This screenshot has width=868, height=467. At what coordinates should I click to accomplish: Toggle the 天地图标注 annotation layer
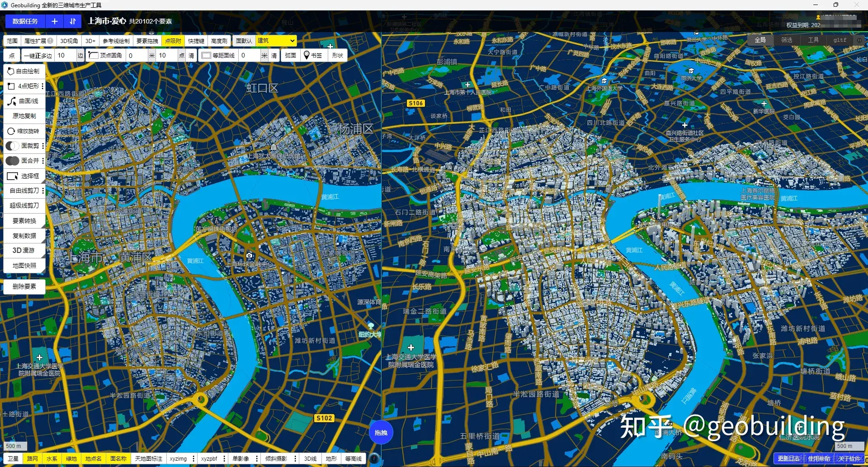[149, 458]
